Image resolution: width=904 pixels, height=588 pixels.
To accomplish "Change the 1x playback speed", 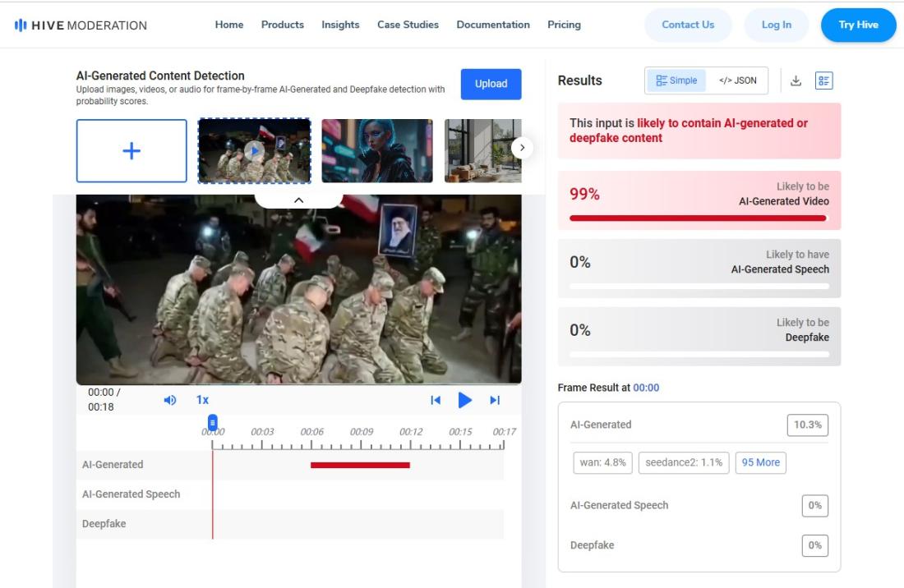I will click(202, 400).
